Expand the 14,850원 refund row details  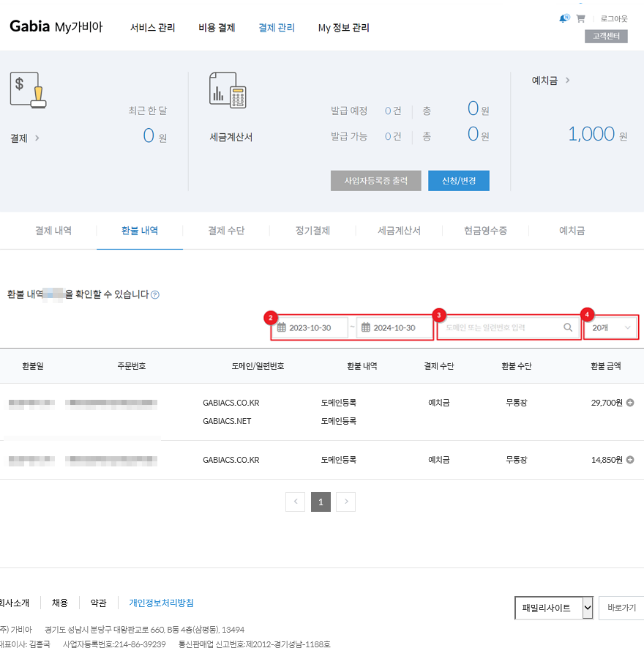click(630, 460)
